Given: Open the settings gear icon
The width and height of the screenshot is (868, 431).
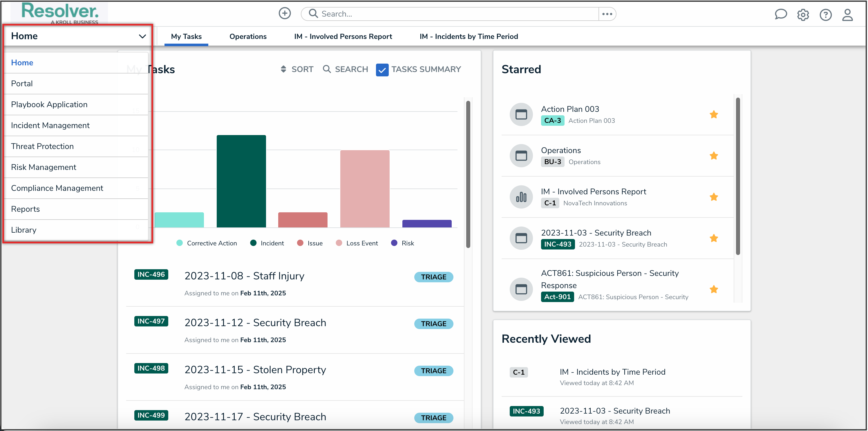Looking at the screenshot, I should point(803,15).
